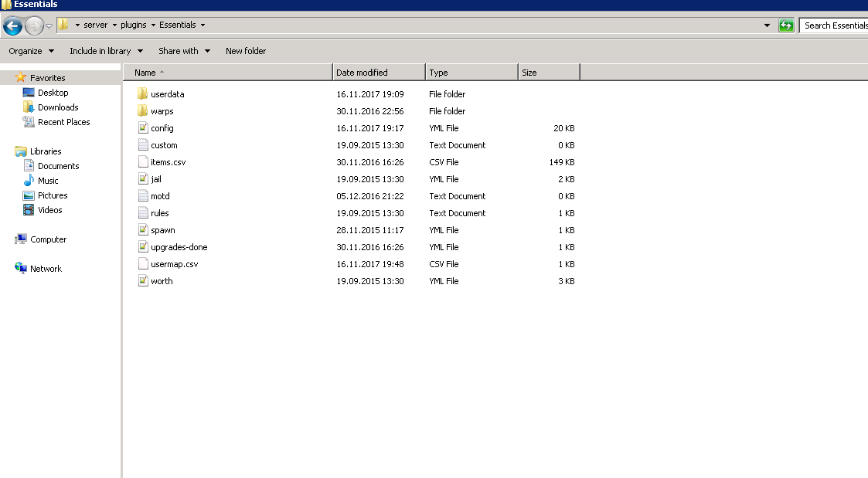868x478 pixels.
Task: Click the Documents library icon
Action: [x=29, y=165]
